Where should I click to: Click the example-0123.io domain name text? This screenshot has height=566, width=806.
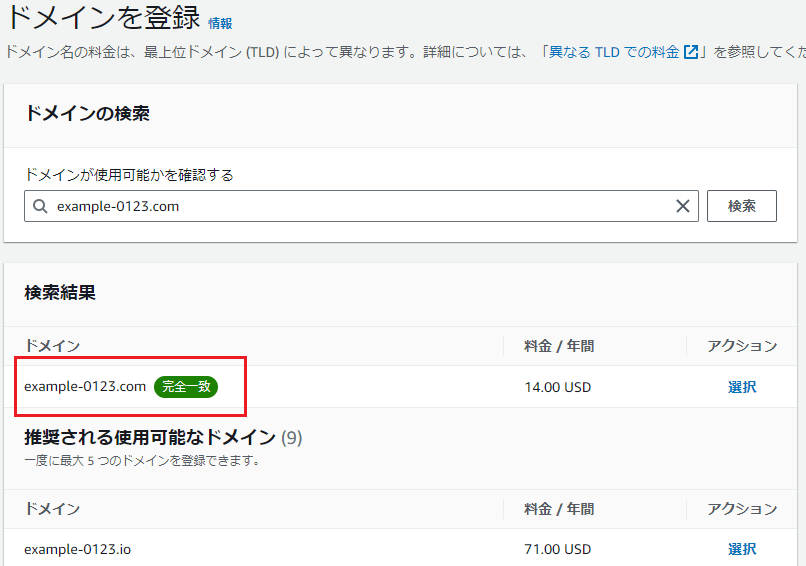click(78, 550)
